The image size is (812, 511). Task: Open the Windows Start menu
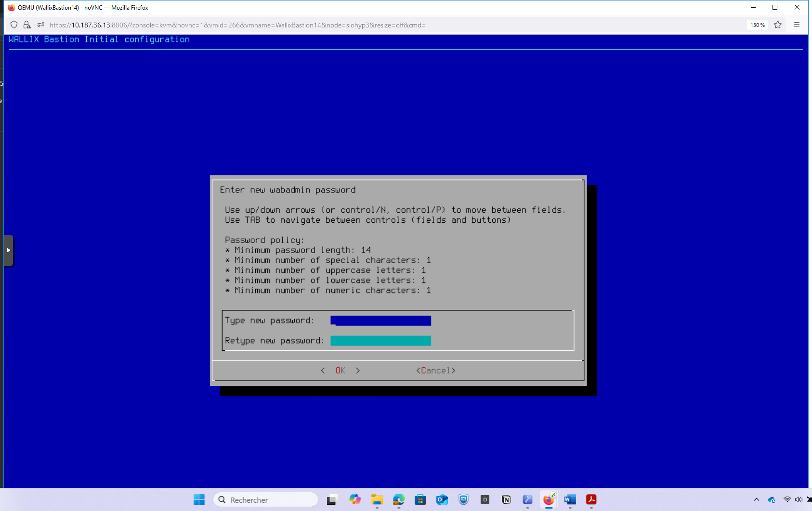point(199,500)
